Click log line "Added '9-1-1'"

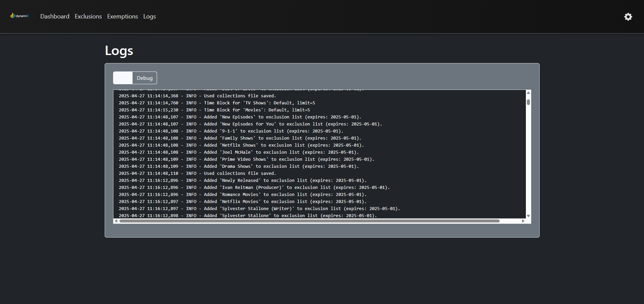[231, 131]
